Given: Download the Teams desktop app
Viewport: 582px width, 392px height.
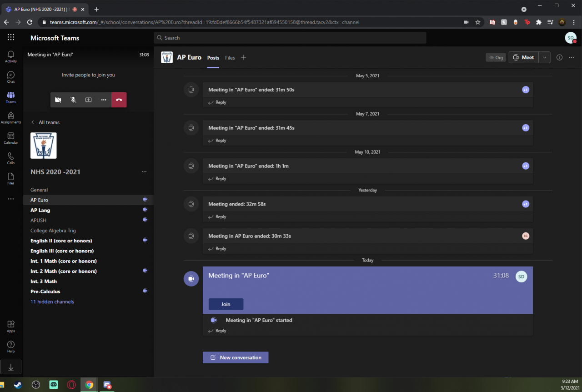Looking at the screenshot, I should pyautogui.click(x=11, y=367).
